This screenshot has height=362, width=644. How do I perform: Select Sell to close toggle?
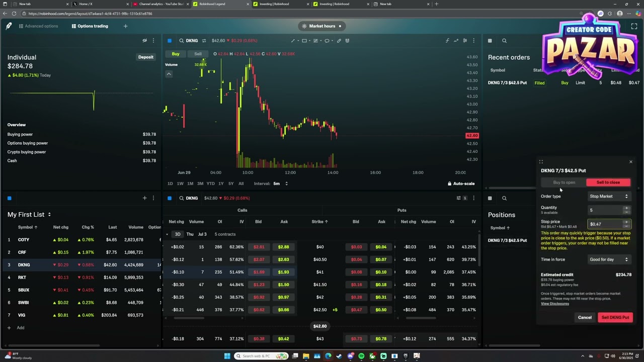point(608,183)
